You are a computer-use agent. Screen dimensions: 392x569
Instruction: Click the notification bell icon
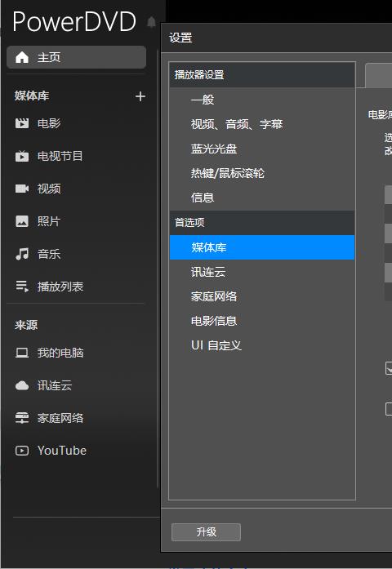(152, 22)
